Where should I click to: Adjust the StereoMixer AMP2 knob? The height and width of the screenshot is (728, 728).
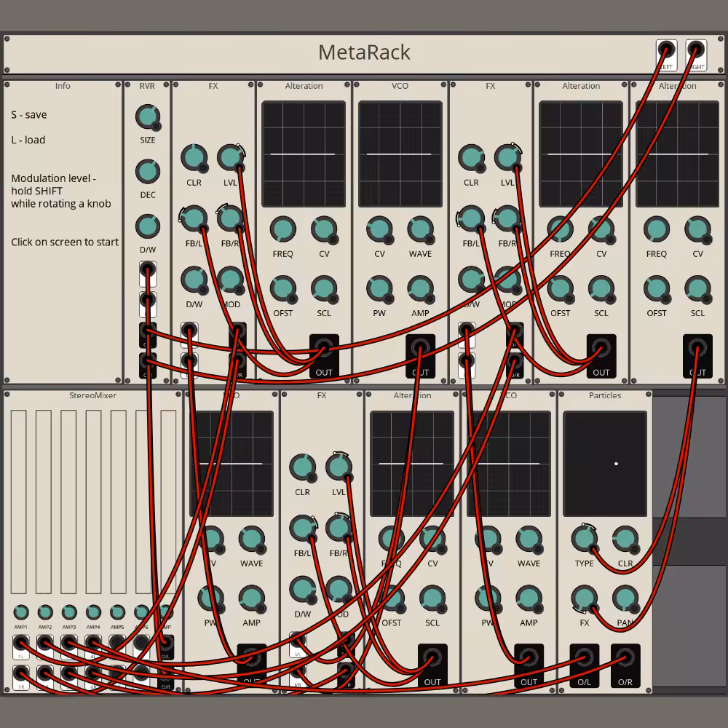click(x=45, y=612)
